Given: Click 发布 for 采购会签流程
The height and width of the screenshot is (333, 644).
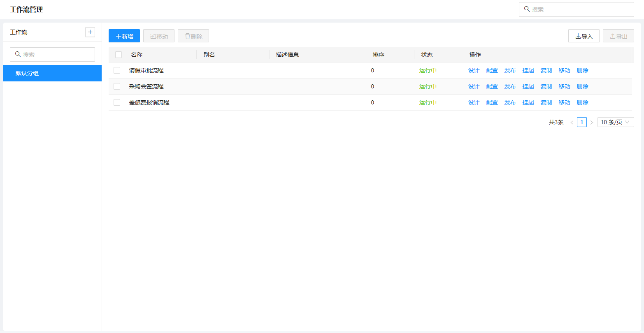Looking at the screenshot, I should pyautogui.click(x=510, y=86).
